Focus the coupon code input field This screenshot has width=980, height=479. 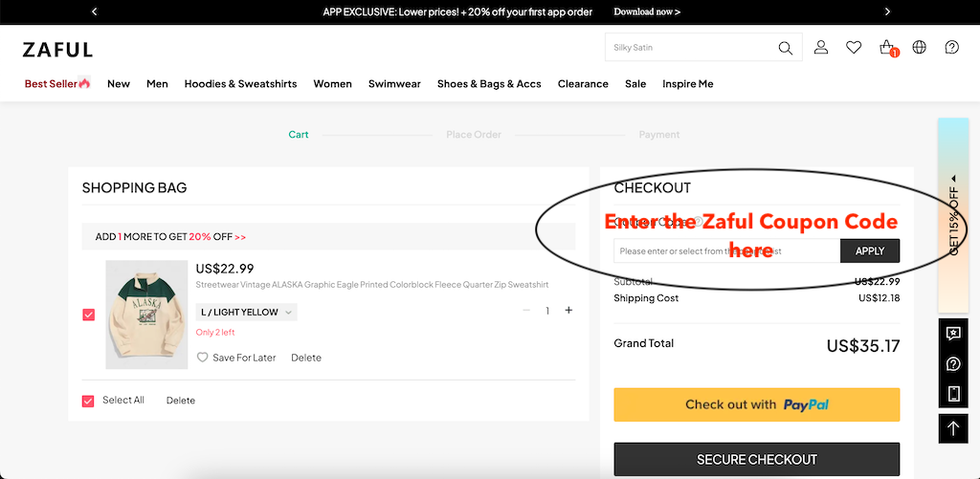click(x=726, y=251)
